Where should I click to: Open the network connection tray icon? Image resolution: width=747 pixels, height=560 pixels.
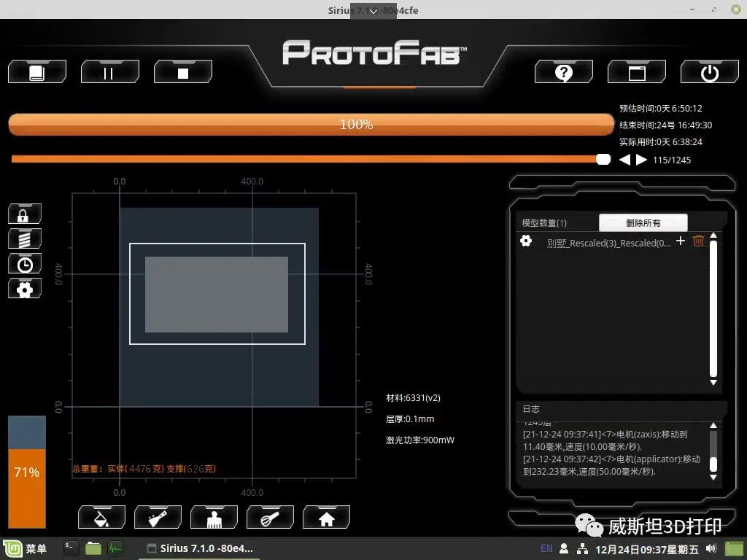(x=582, y=549)
